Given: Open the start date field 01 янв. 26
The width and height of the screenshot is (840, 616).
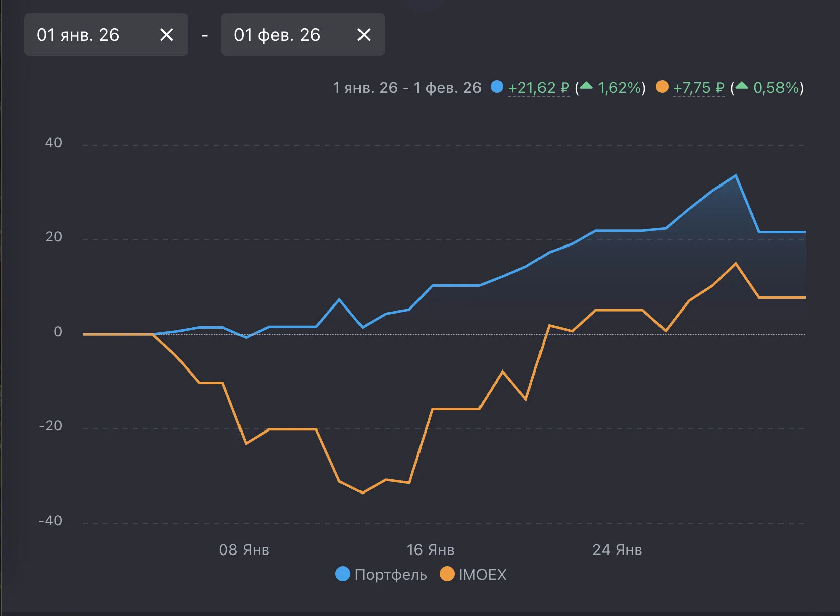Looking at the screenshot, I should point(106,35).
